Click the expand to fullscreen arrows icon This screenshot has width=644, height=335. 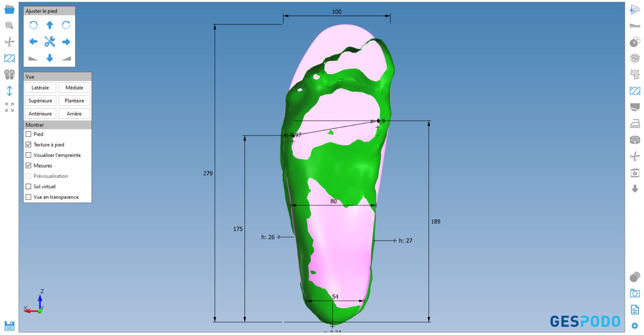pyautogui.click(x=9, y=107)
